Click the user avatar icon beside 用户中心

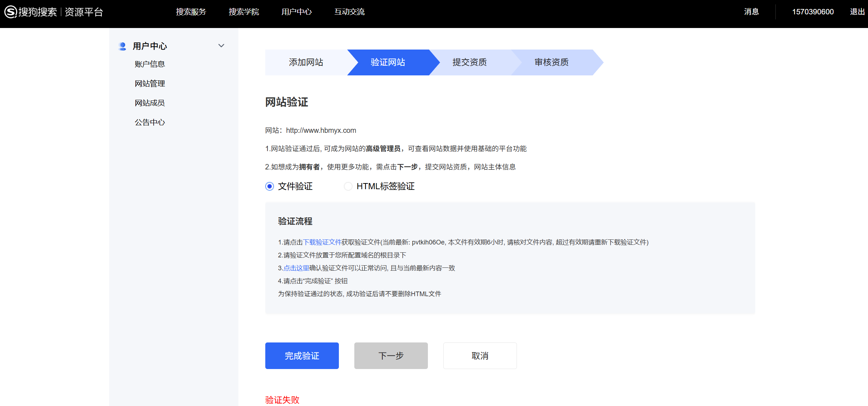[x=122, y=46]
